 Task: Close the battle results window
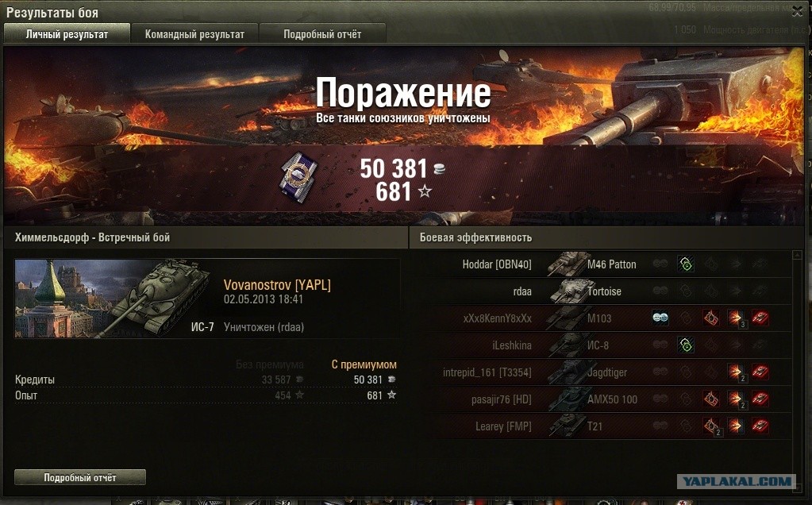pyautogui.click(x=798, y=12)
